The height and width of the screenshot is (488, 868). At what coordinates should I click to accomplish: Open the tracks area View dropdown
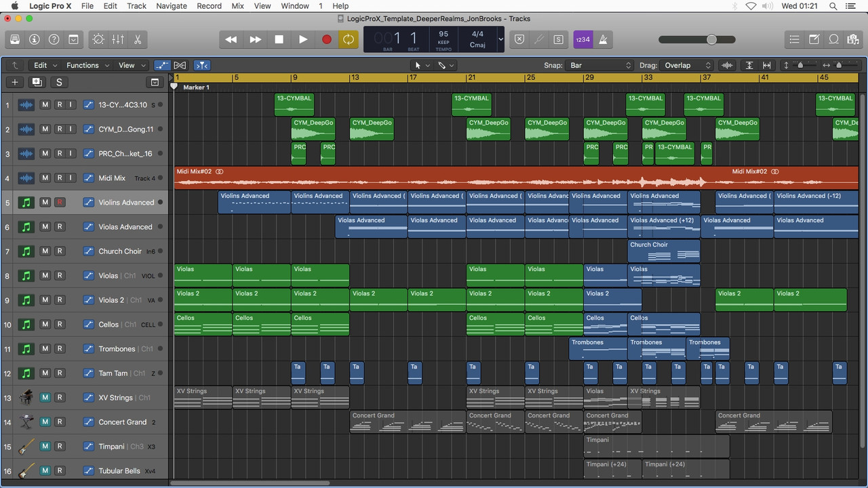[x=132, y=65]
